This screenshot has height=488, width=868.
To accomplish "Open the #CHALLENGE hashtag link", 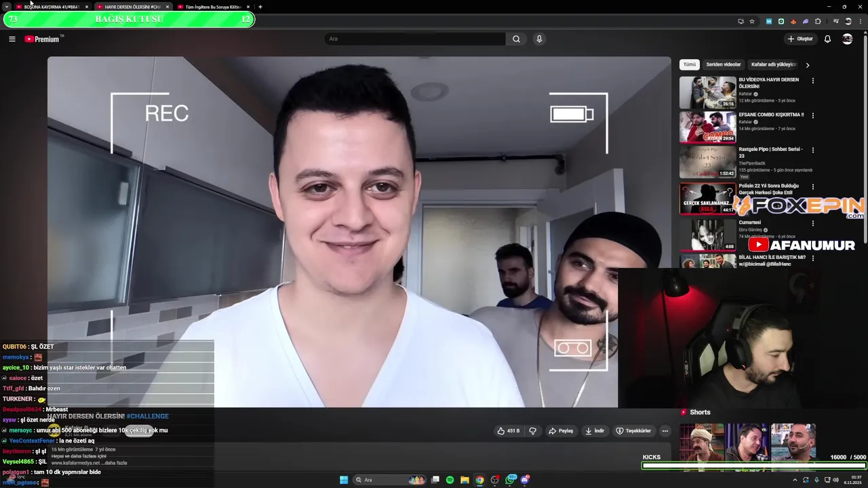I will pyautogui.click(x=148, y=416).
